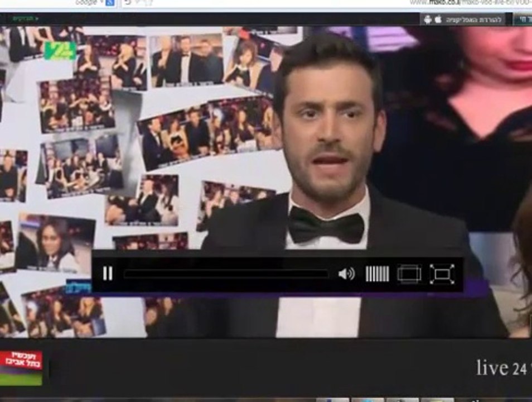Click the Google search engine icon
The height and width of the screenshot is (402, 532).
(x=110, y=3)
